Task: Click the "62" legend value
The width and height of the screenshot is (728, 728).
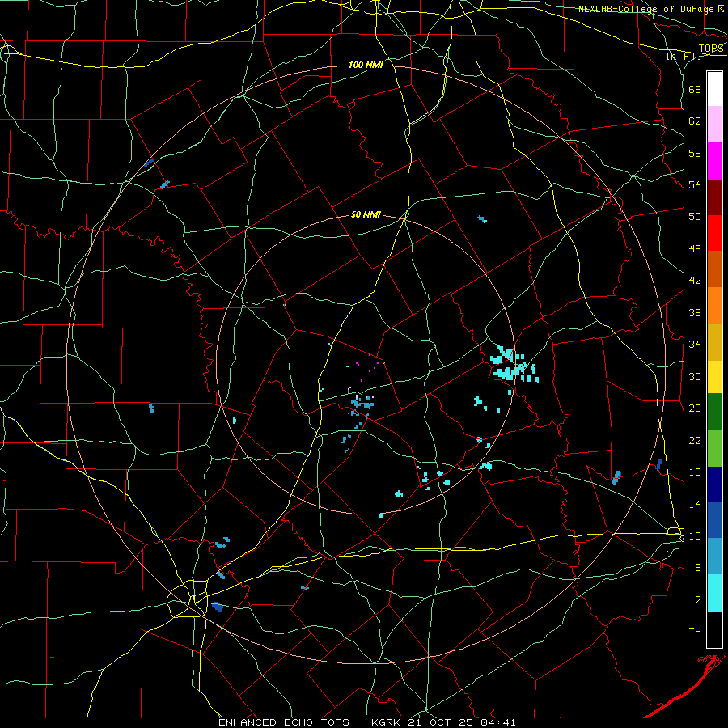Action: [695, 121]
